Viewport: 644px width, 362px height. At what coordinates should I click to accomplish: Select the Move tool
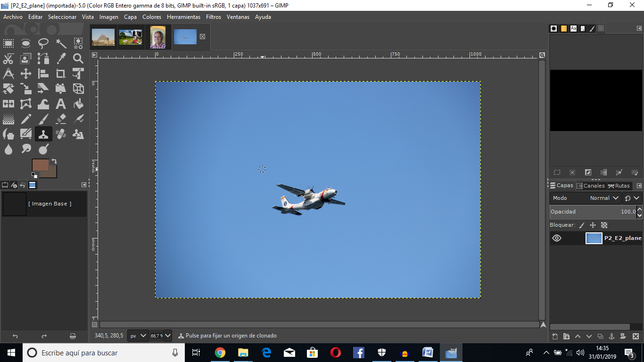tap(26, 74)
